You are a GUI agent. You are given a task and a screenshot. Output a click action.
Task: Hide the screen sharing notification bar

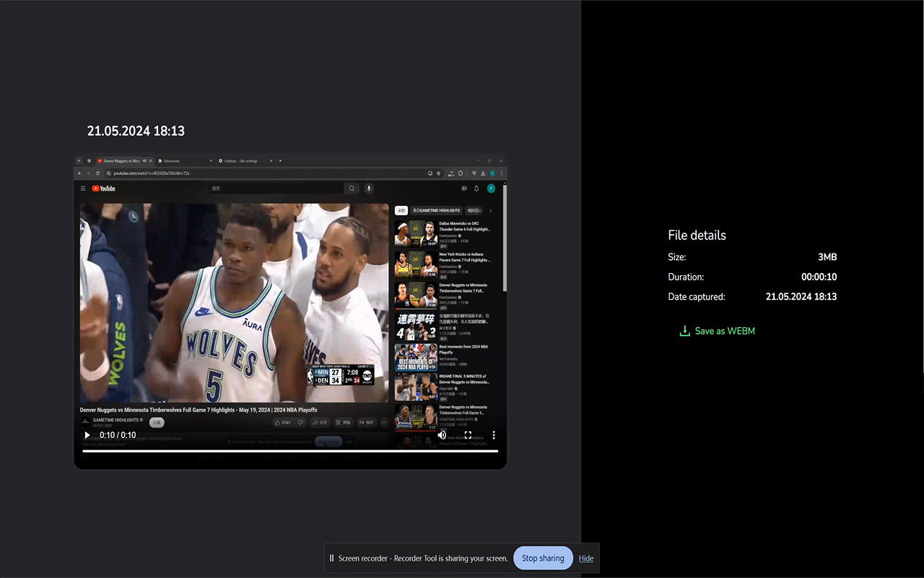pyautogui.click(x=586, y=558)
